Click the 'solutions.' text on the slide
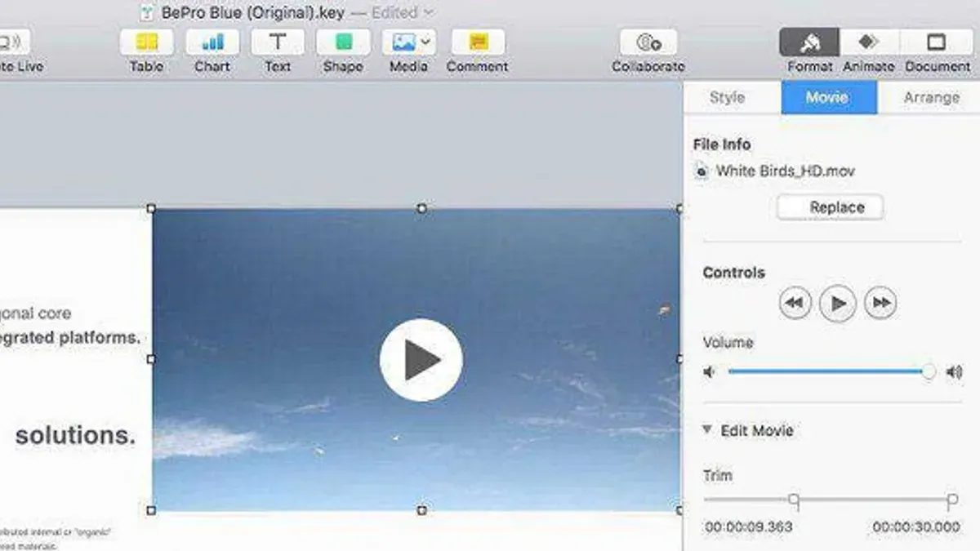980x551 pixels. tap(76, 436)
